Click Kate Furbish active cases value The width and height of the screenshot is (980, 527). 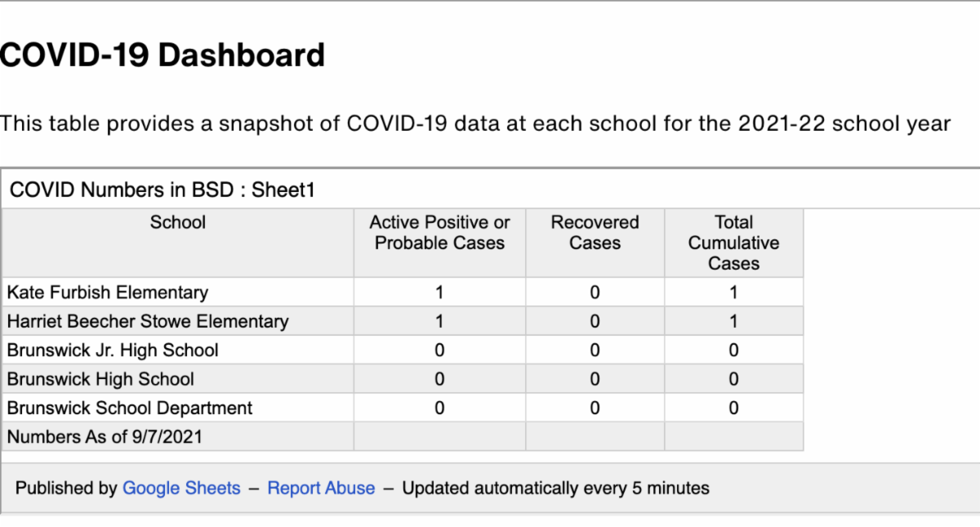(439, 293)
